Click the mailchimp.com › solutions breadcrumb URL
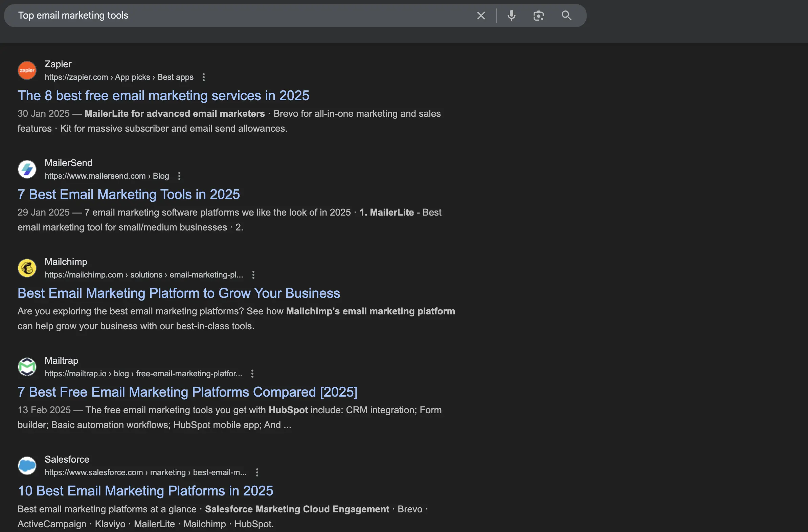Image resolution: width=808 pixels, height=532 pixels. (x=143, y=275)
